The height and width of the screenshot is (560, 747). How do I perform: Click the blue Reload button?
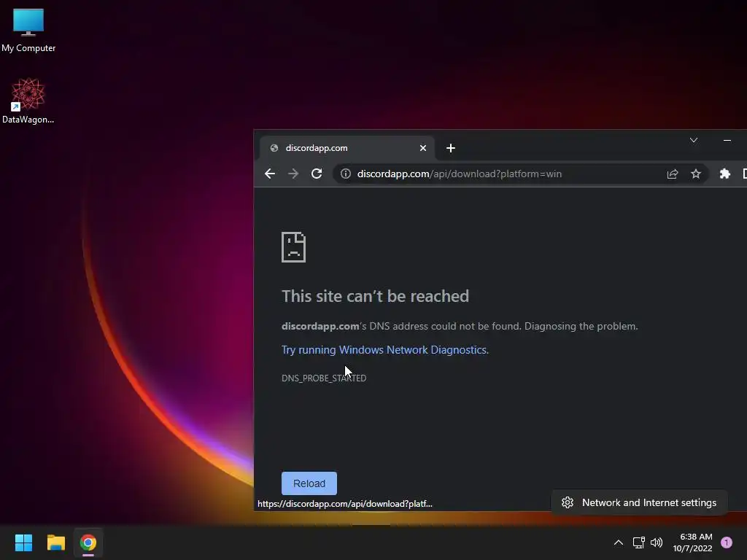309,483
